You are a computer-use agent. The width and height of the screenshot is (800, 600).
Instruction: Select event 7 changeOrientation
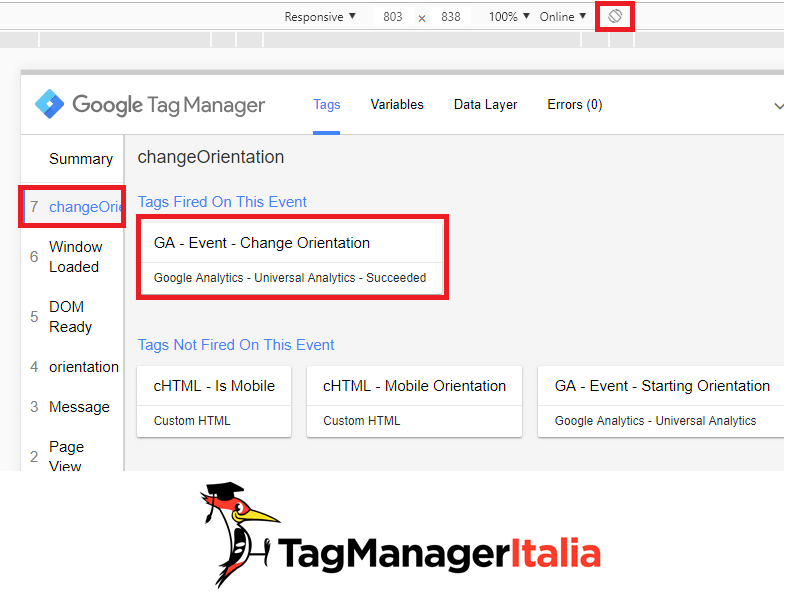click(72, 207)
